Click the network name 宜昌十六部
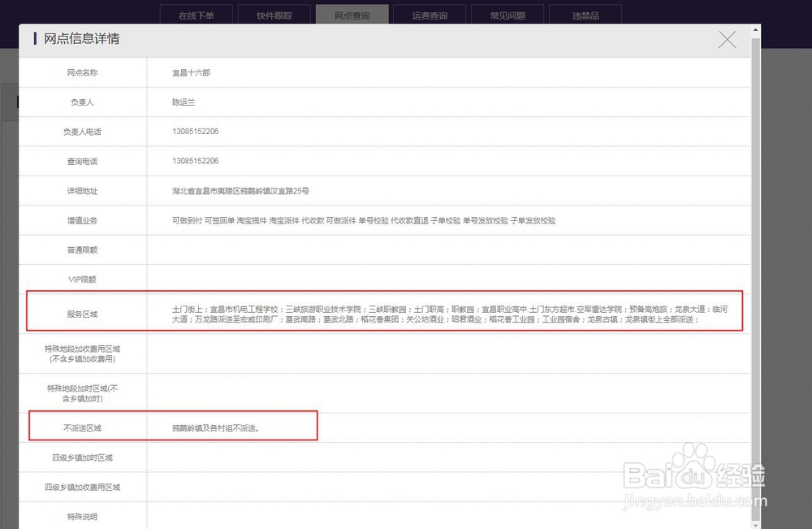The image size is (812, 529). pos(191,72)
